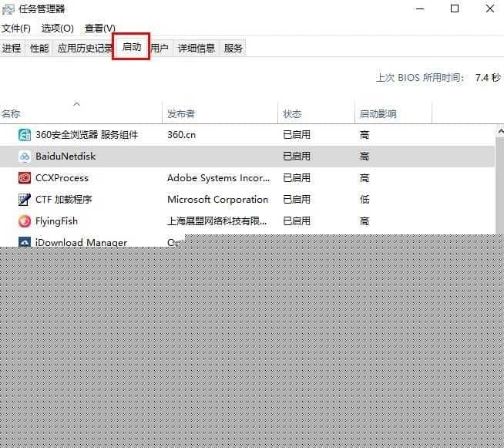Click the BaiduNetdisk cloud icon
Viewport: 504px width, 448px height.
coord(25,157)
